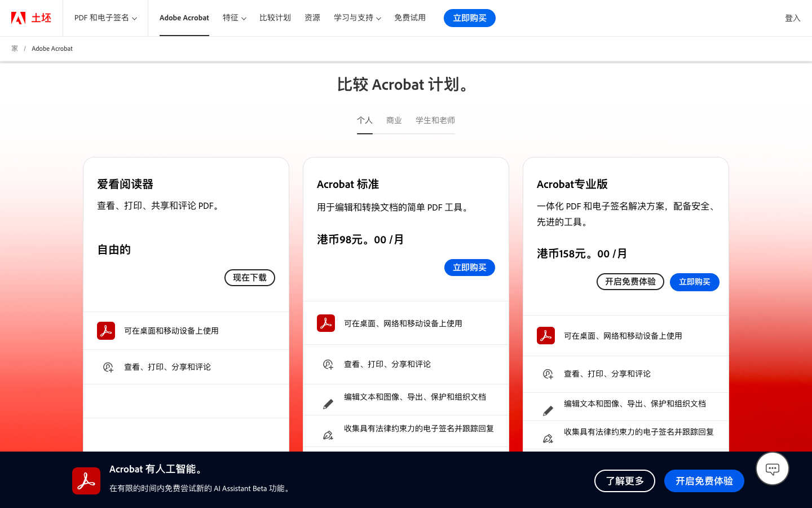Click the view-and-comment icon in the 爱看阅读器 card
This screenshot has height=508, width=812.
tap(107, 366)
